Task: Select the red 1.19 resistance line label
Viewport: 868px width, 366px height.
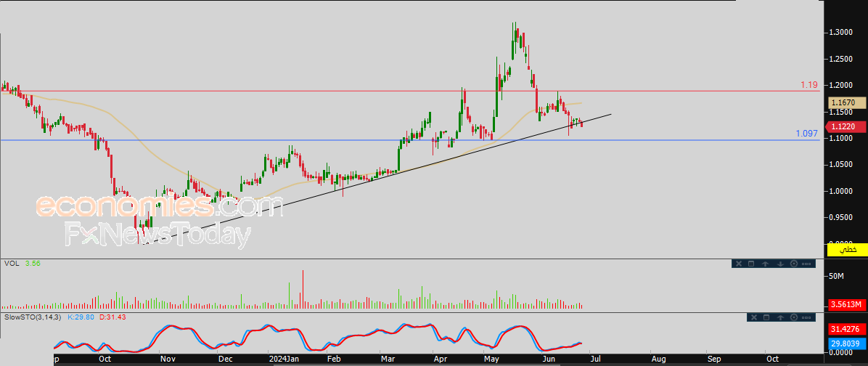Action: [x=809, y=85]
